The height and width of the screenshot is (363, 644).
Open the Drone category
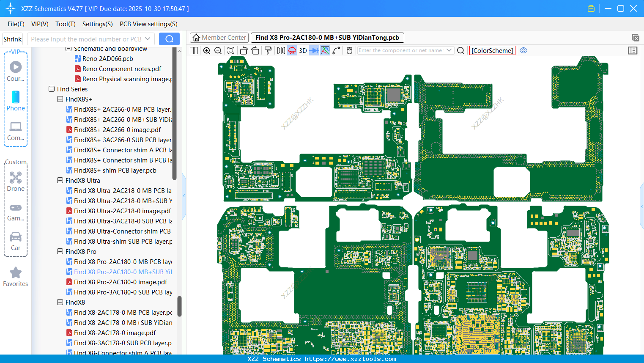pos(16,181)
